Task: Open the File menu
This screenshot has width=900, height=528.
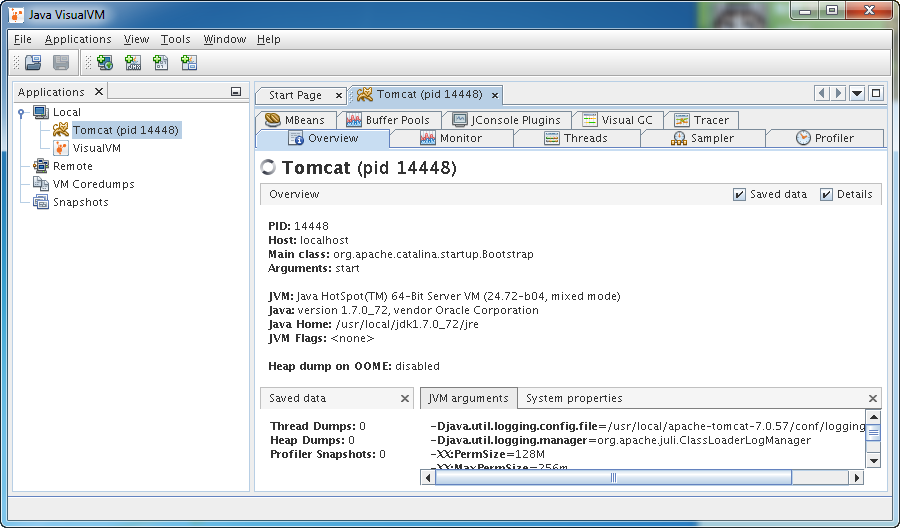Action: pyautogui.click(x=22, y=39)
